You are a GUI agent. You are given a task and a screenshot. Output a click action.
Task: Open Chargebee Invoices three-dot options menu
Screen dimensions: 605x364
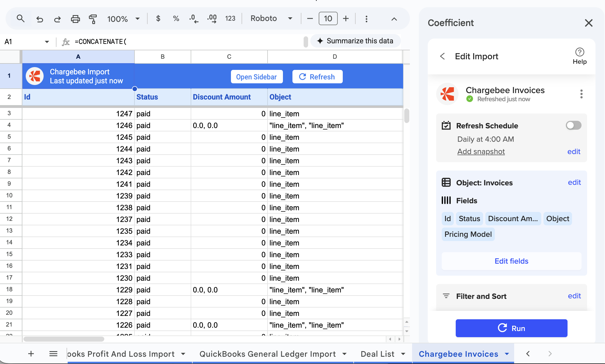[x=581, y=94]
